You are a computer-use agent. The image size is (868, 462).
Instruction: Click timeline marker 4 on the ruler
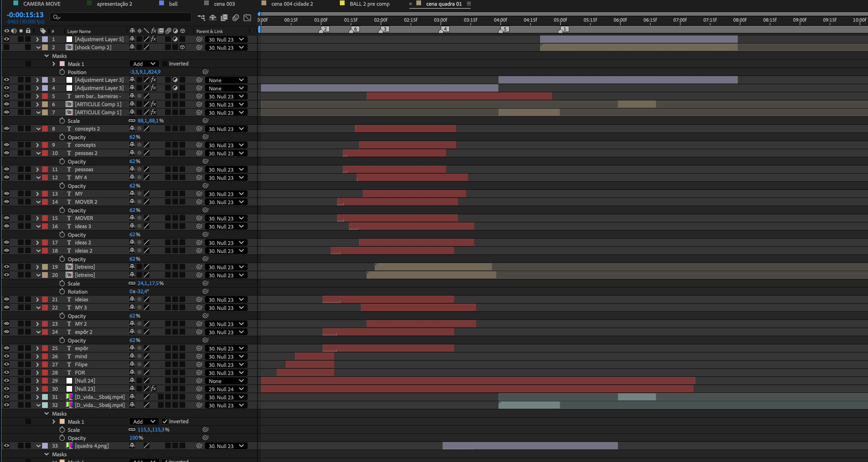[x=445, y=29]
